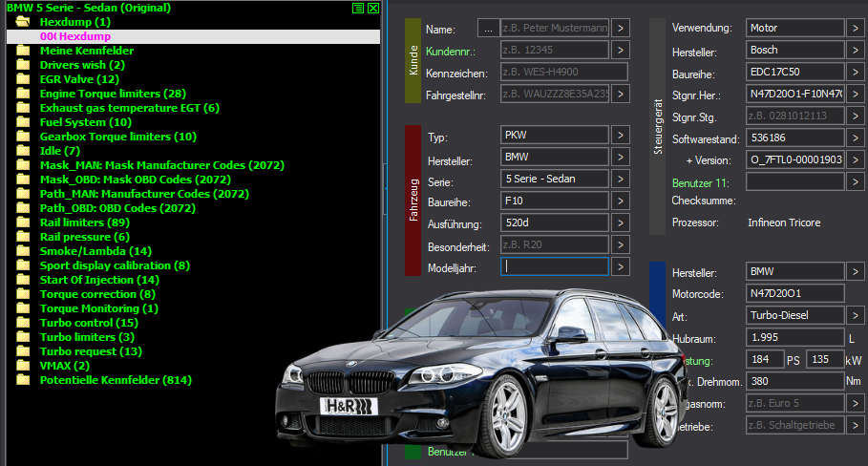This screenshot has height=466, width=868.
Task: Click the olive Kunde section bar
Action: click(x=413, y=61)
